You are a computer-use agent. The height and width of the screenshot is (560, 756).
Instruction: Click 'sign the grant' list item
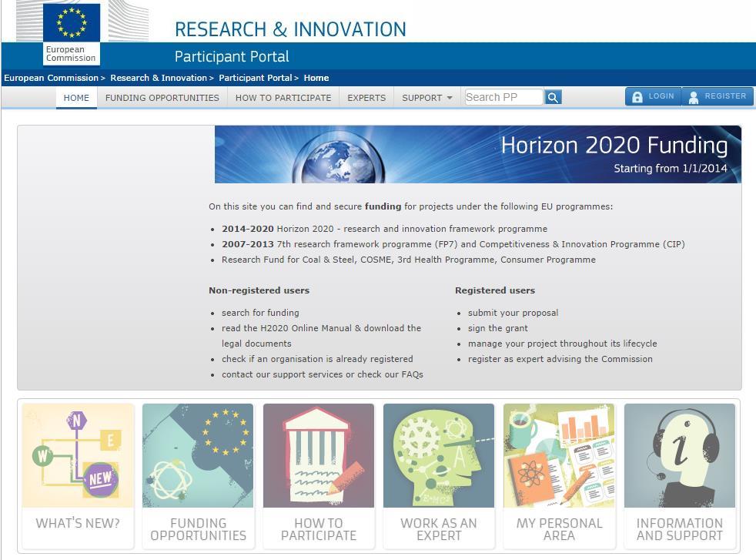point(497,328)
